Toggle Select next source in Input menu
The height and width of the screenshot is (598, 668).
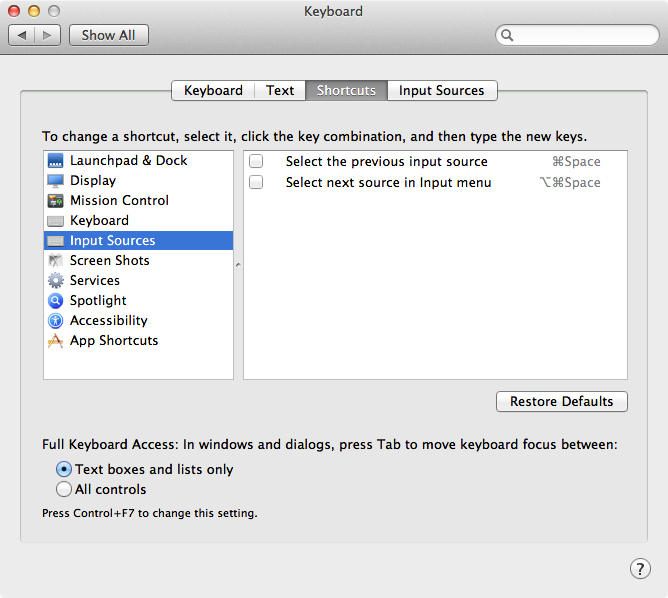[x=256, y=183]
